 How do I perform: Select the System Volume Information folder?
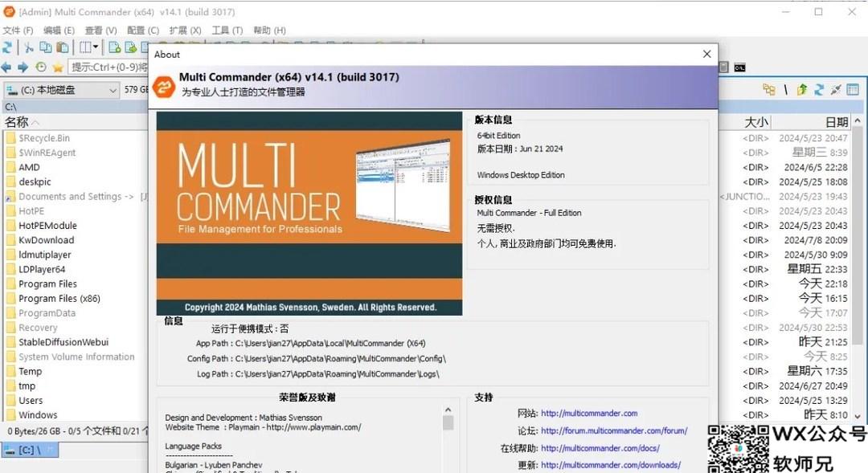click(x=75, y=357)
